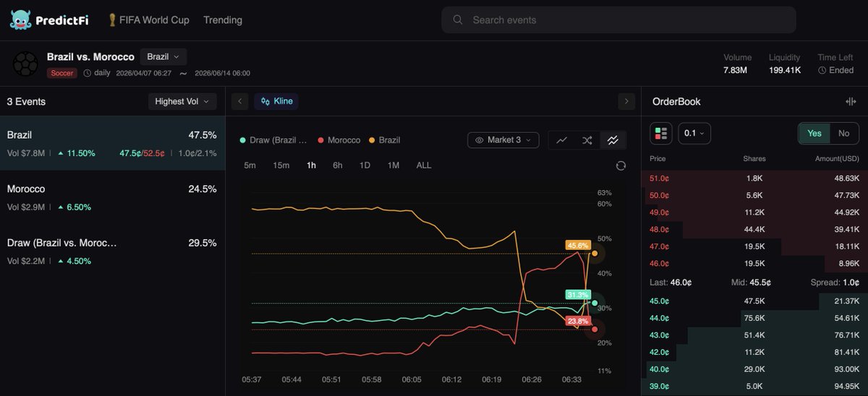
Task: Click the Last: 46.0¢ value
Action: 669,283
